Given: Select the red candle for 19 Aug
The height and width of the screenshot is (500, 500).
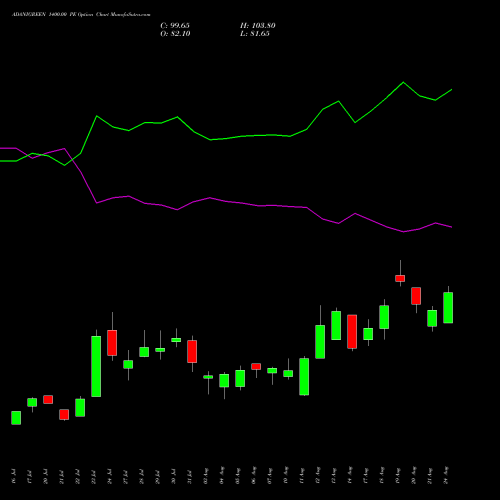Looking at the screenshot, I should point(400,278).
